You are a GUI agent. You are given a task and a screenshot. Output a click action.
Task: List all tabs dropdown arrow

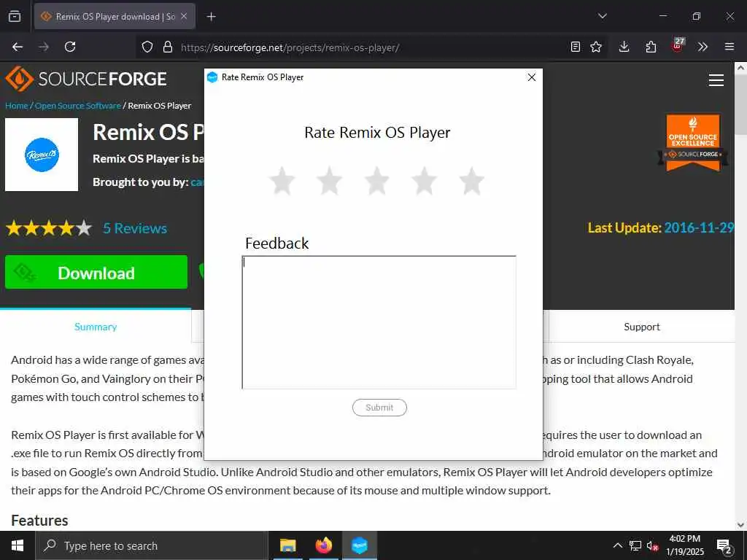[602, 16]
